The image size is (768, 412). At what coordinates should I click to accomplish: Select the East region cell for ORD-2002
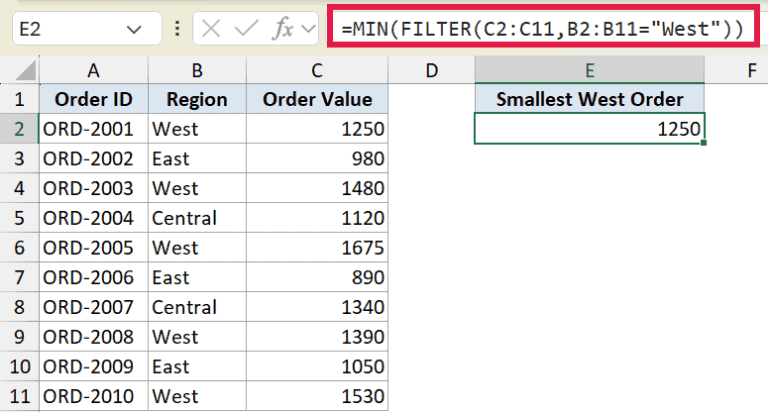(x=197, y=159)
